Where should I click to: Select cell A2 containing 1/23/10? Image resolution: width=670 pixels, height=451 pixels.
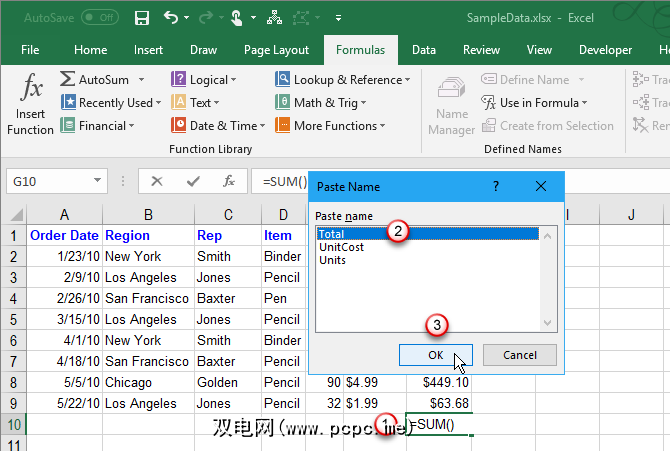pyautogui.click(x=65, y=256)
